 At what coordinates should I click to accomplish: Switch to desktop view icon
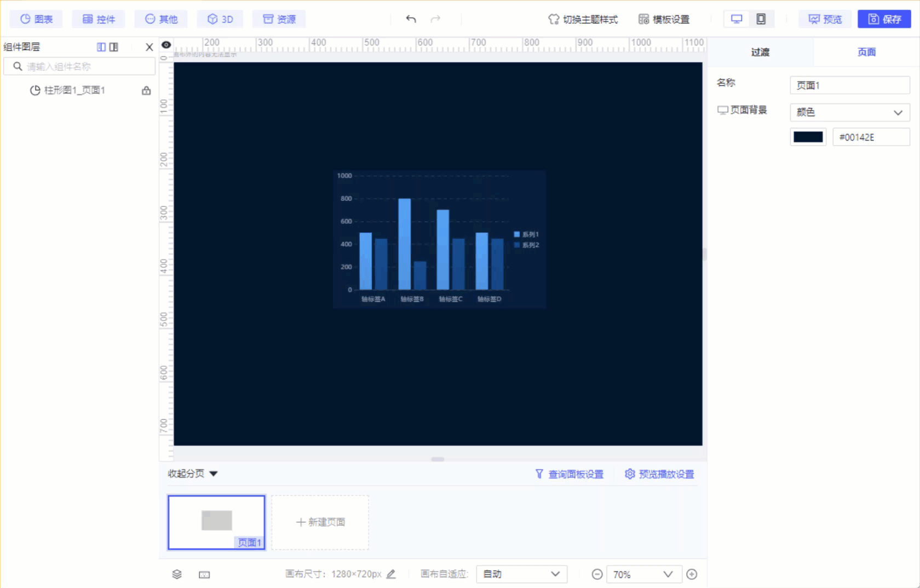point(737,19)
